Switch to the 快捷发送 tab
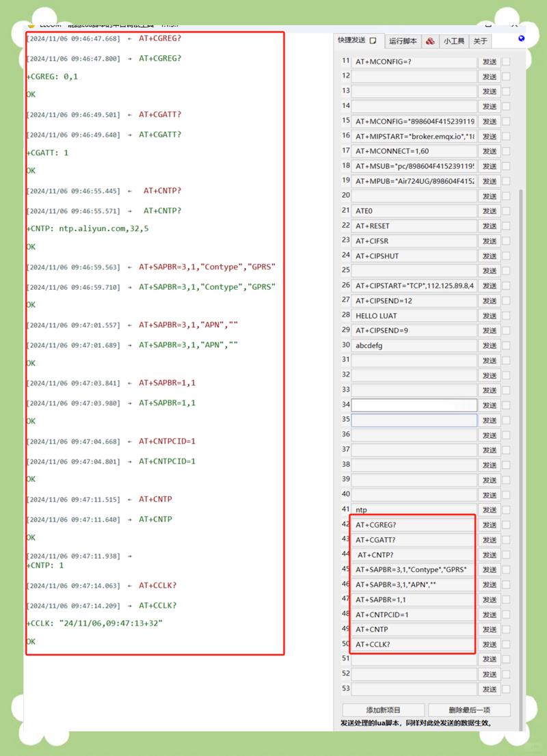547x756 pixels. pos(358,40)
